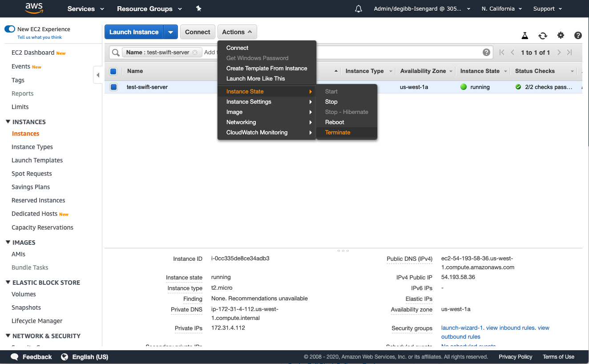Image resolution: width=589 pixels, height=364 pixels.
Task: Select Terminate from the Instance State menu
Action: tap(338, 132)
